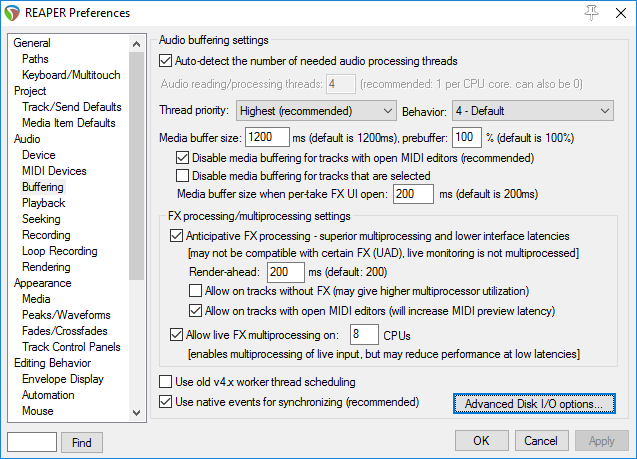The image size is (637, 459).
Task: Open Automation preferences
Action: pyautogui.click(x=48, y=395)
